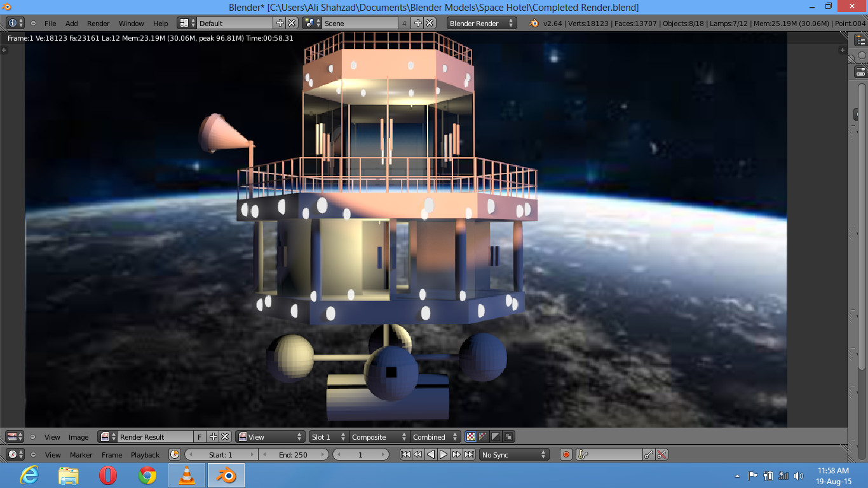This screenshot has height=488, width=868.
Task: Click the Scene name field
Action: coord(360,23)
